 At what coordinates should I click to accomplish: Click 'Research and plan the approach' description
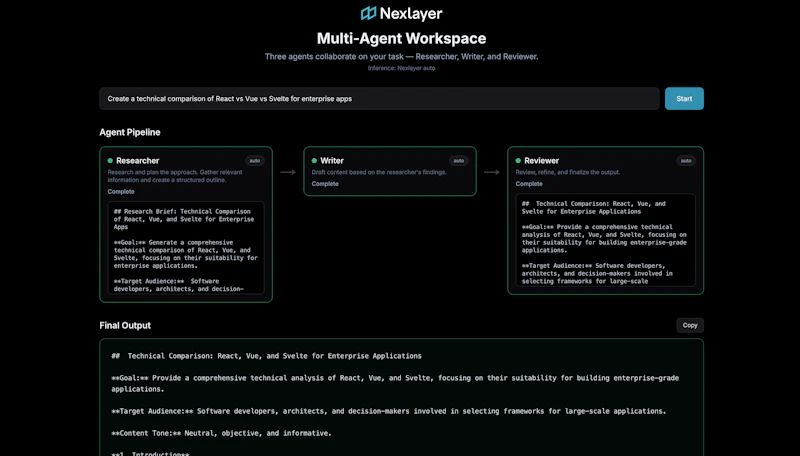tap(175, 176)
